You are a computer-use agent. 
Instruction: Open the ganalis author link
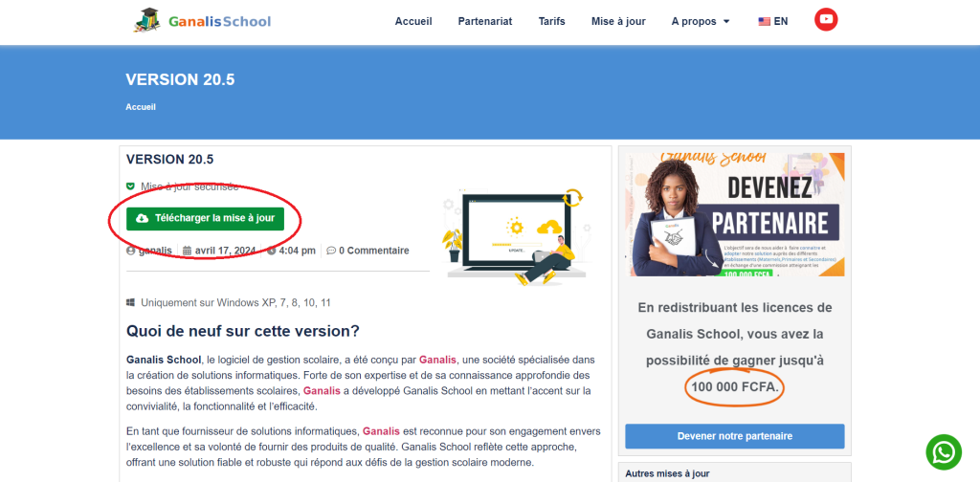(x=155, y=251)
